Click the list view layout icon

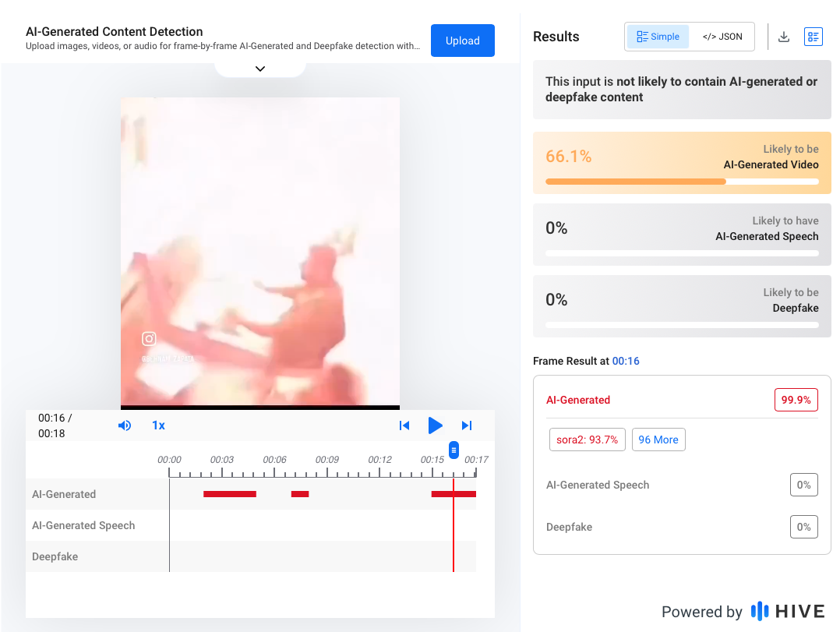click(x=813, y=37)
